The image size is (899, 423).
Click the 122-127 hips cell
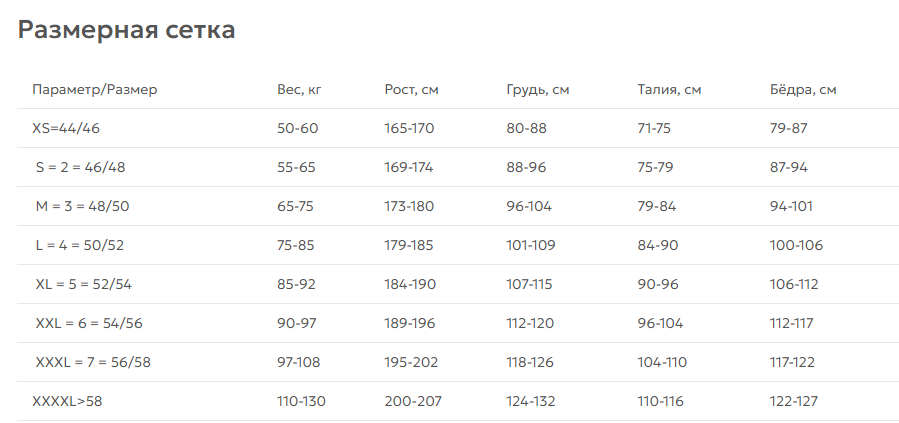pyautogui.click(x=794, y=401)
